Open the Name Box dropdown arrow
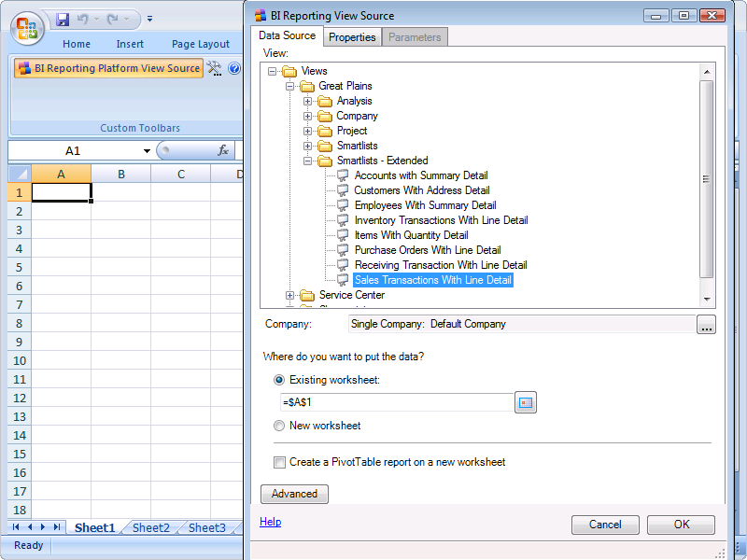 [x=147, y=151]
